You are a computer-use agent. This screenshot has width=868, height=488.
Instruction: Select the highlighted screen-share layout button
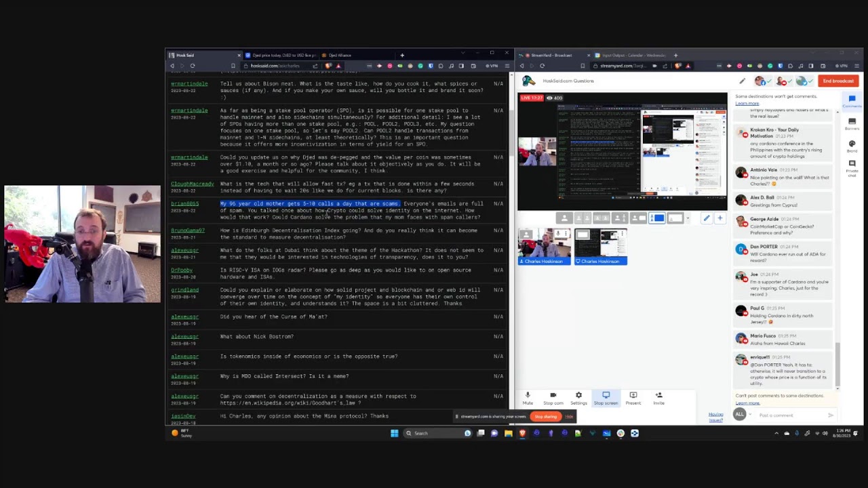[657, 218]
